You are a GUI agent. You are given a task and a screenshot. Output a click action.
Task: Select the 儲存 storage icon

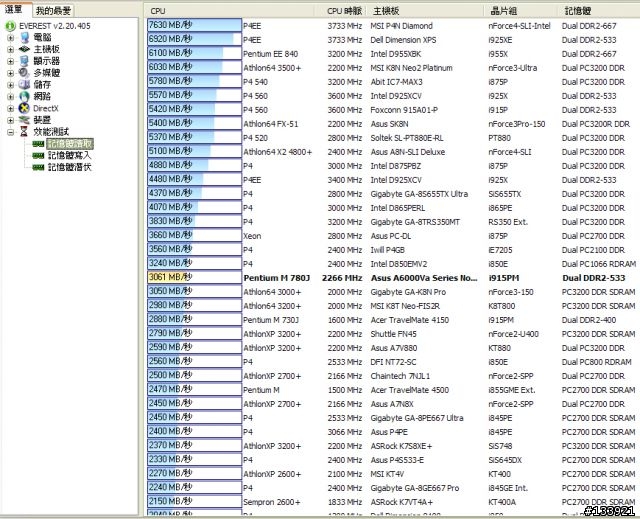[24, 84]
